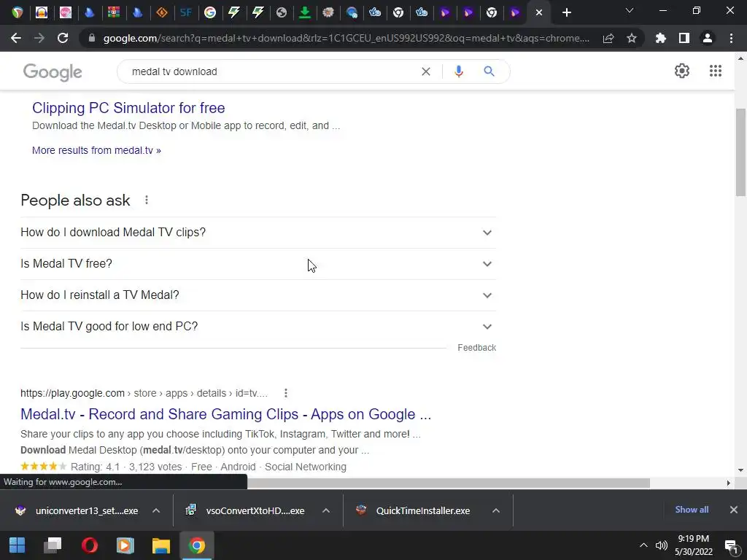Open options for the uniconverter13 download
The width and height of the screenshot is (747, 560).
coord(156,510)
